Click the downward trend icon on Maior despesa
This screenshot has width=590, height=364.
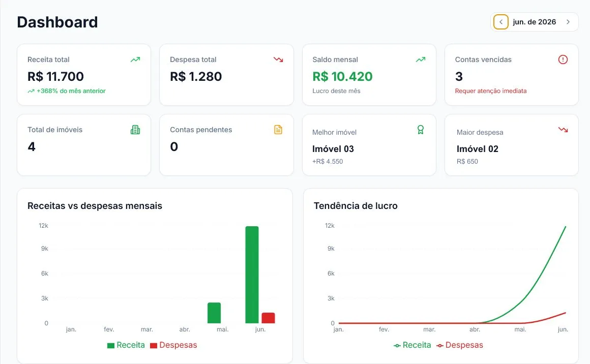(x=563, y=130)
